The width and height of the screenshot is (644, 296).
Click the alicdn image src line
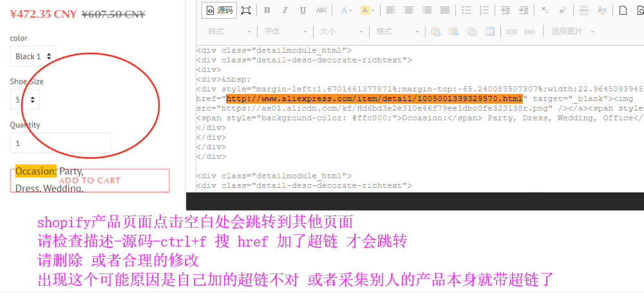pyautogui.click(x=420, y=108)
